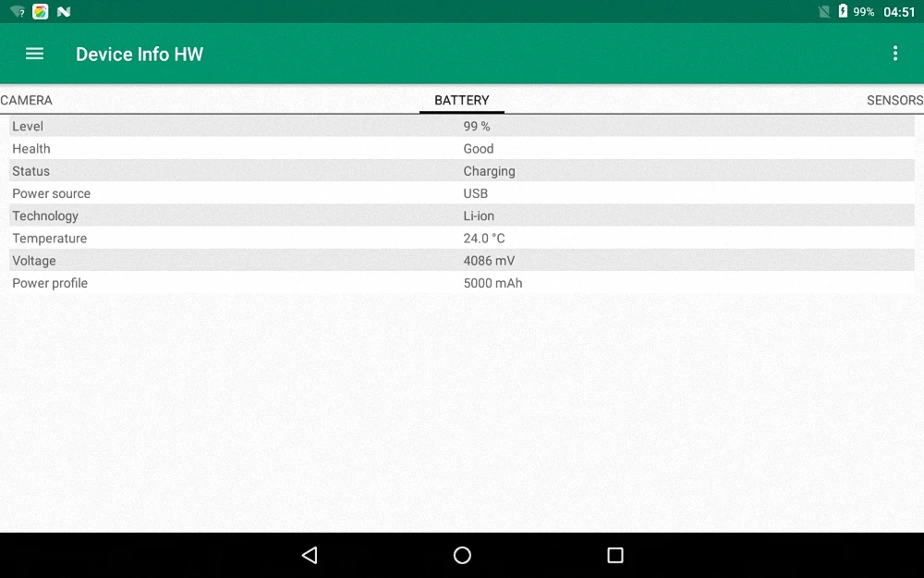Tap the Voltage row label
This screenshot has width=924, height=578.
click(x=34, y=261)
